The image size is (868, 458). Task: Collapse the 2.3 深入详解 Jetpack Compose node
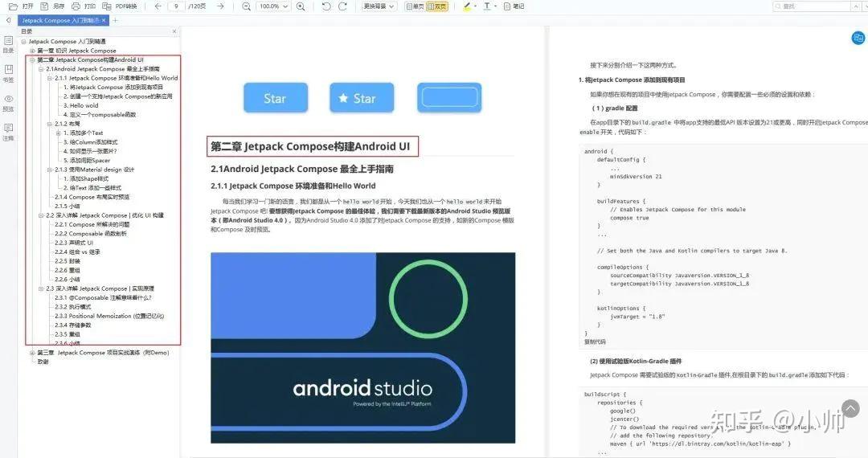(x=41, y=288)
